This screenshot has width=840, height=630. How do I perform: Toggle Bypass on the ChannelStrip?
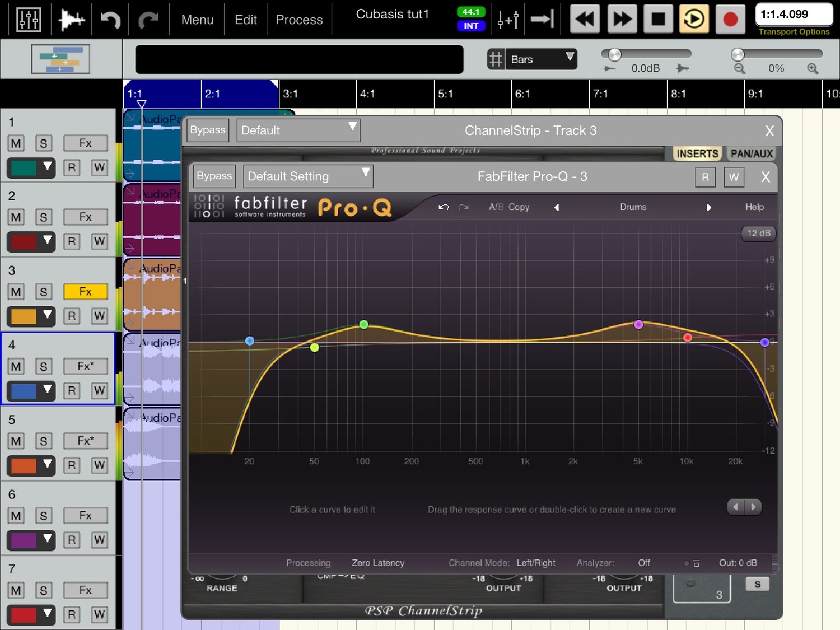coord(208,130)
